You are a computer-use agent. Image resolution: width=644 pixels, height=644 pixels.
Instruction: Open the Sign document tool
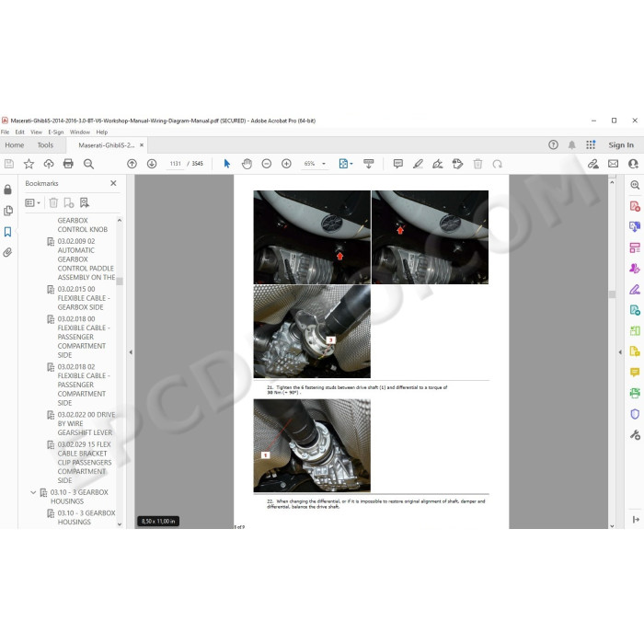tap(437, 164)
